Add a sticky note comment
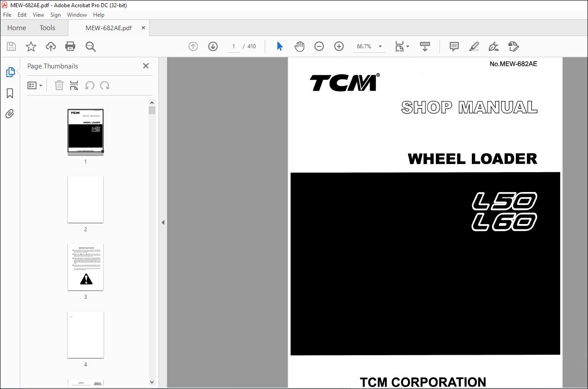588x389 pixels. [454, 46]
